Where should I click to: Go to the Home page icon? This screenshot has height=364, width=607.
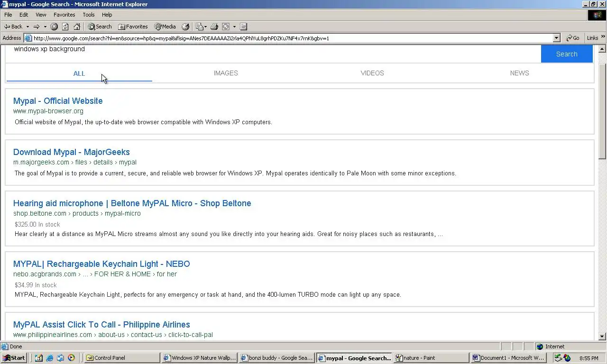77,27
